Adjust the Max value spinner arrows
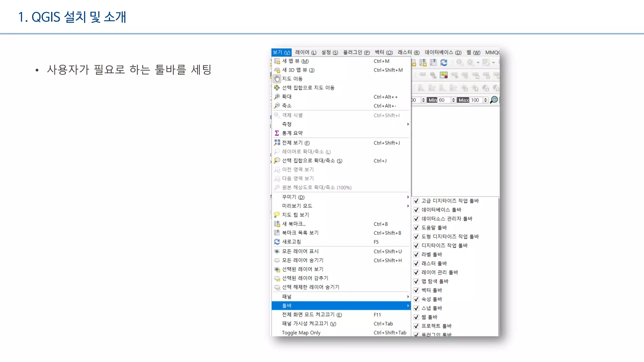The width and height of the screenshot is (644, 362). pos(486,100)
